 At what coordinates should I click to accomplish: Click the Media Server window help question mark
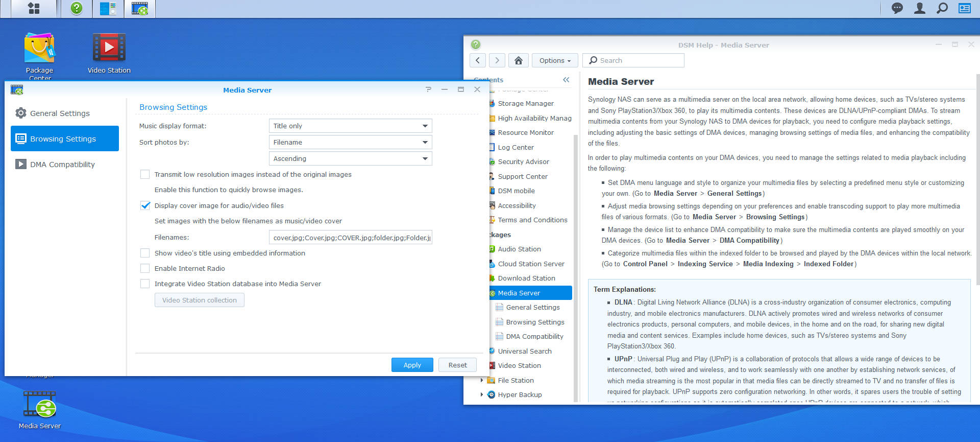[428, 89]
